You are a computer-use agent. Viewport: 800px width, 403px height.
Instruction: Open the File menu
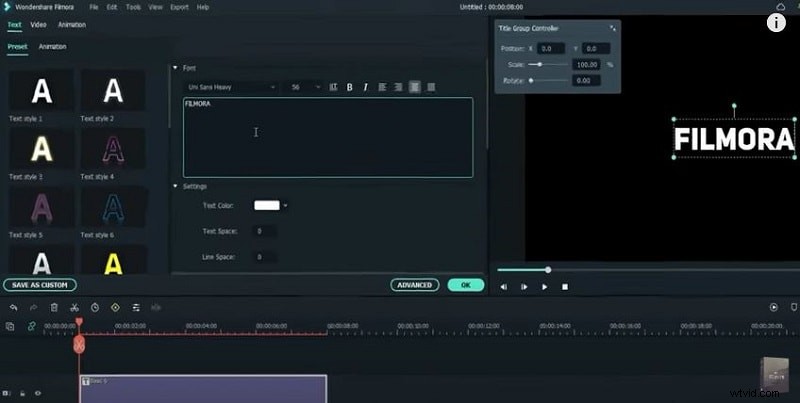94,7
